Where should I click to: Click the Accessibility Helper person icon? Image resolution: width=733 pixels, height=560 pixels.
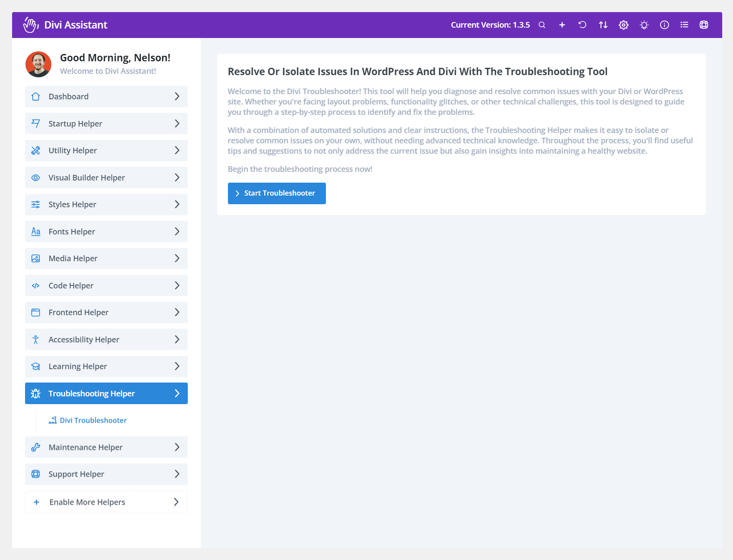[36, 339]
